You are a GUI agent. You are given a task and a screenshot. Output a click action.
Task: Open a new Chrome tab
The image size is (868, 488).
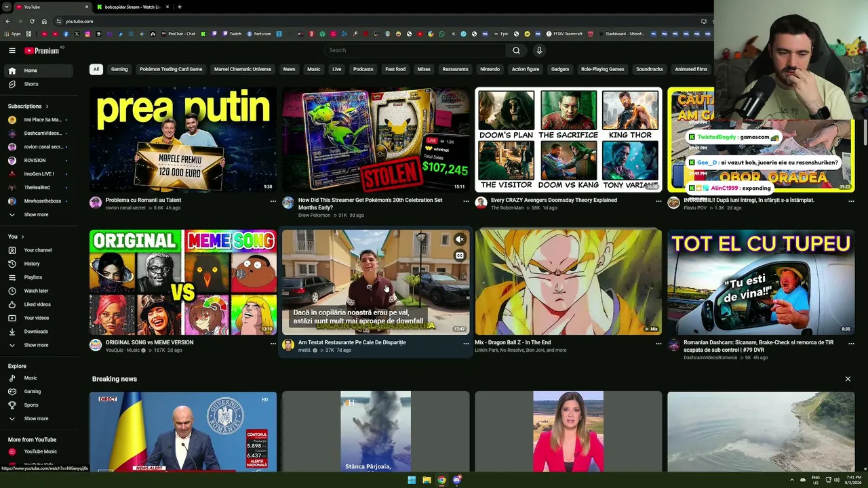click(x=179, y=7)
